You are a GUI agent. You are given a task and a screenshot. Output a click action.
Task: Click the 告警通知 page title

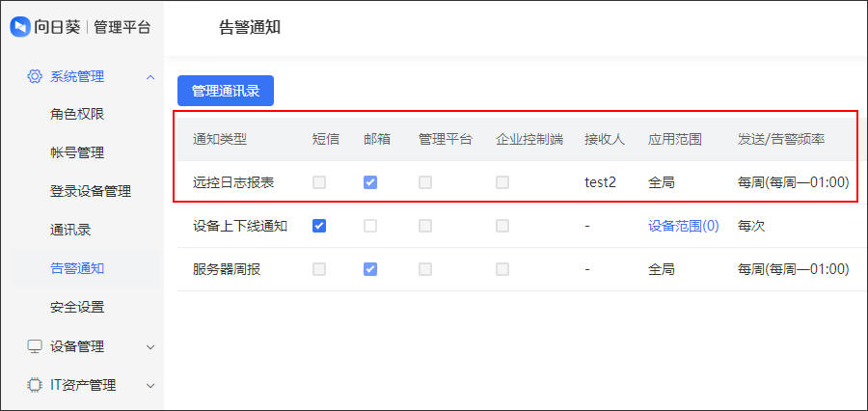coord(250,28)
